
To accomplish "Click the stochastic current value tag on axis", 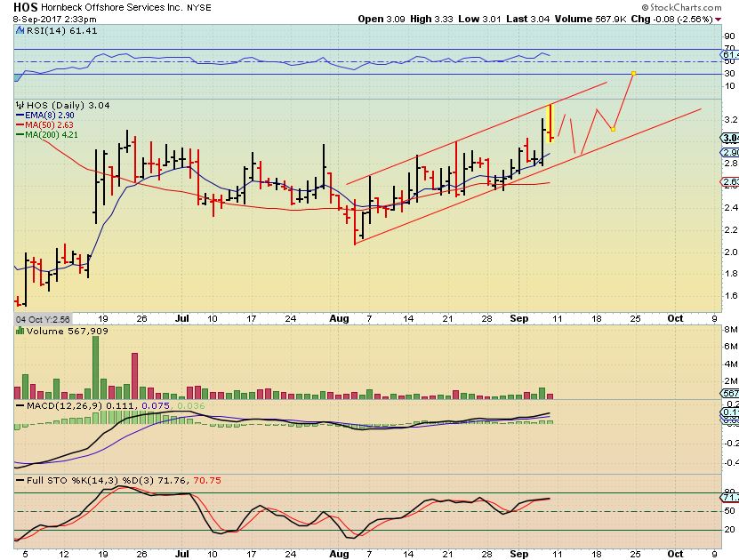I will (730, 498).
